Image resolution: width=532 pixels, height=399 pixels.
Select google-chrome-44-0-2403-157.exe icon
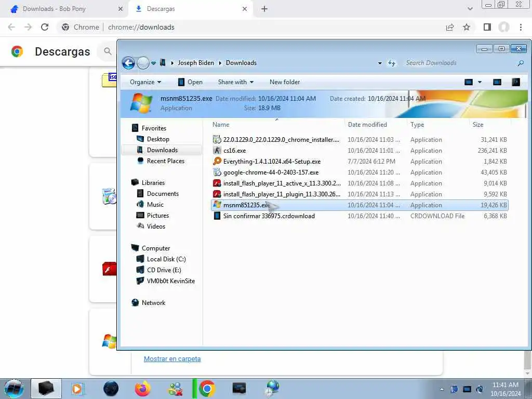point(217,172)
